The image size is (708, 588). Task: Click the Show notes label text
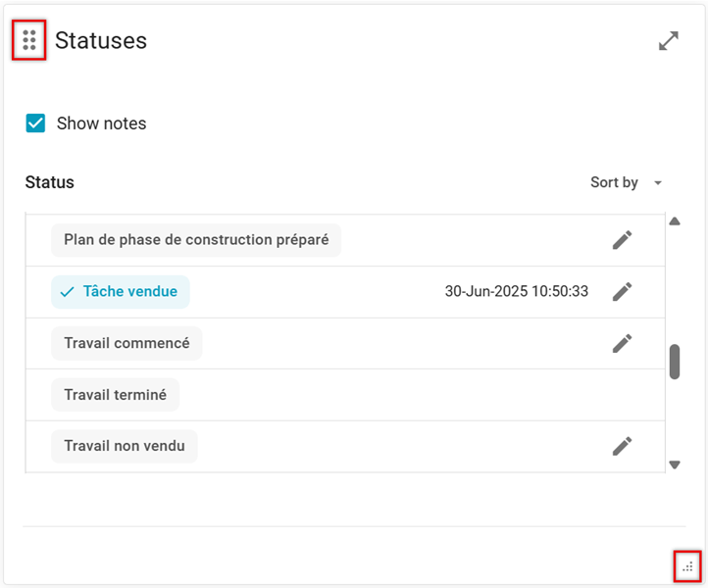101,123
